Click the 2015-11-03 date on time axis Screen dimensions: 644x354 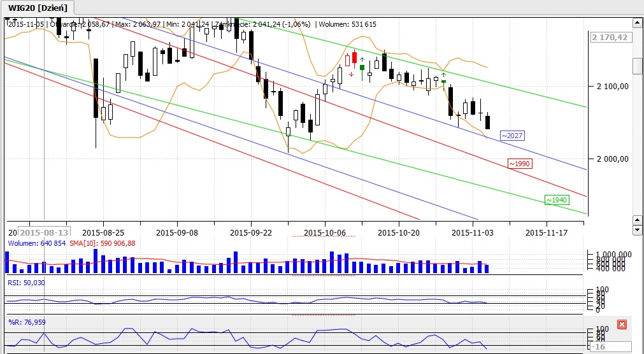click(472, 232)
